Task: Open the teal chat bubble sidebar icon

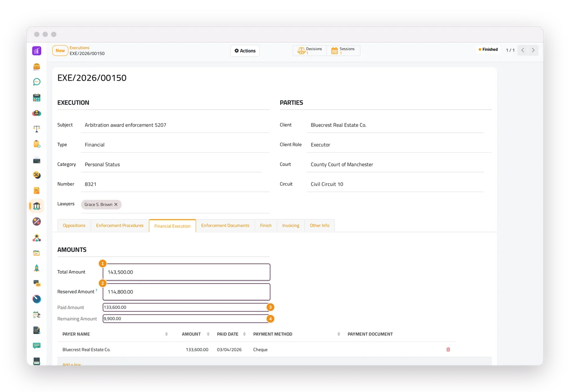Action: pos(37,82)
